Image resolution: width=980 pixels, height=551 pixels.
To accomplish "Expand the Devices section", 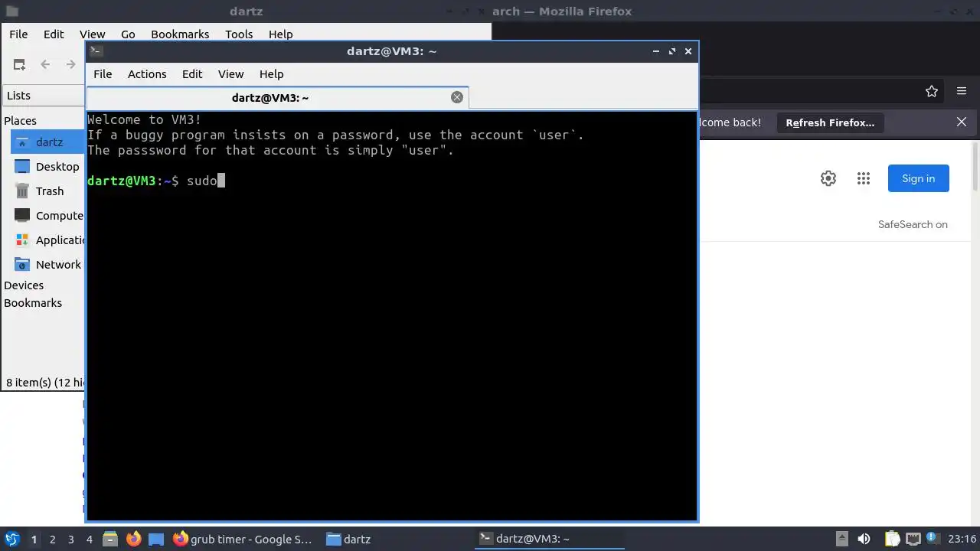I will [24, 285].
